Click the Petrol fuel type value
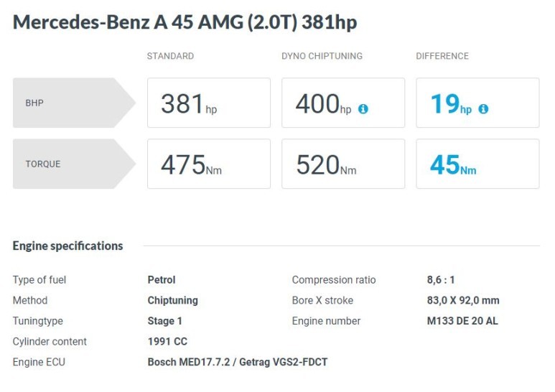555x392 pixels. (162, 280)
